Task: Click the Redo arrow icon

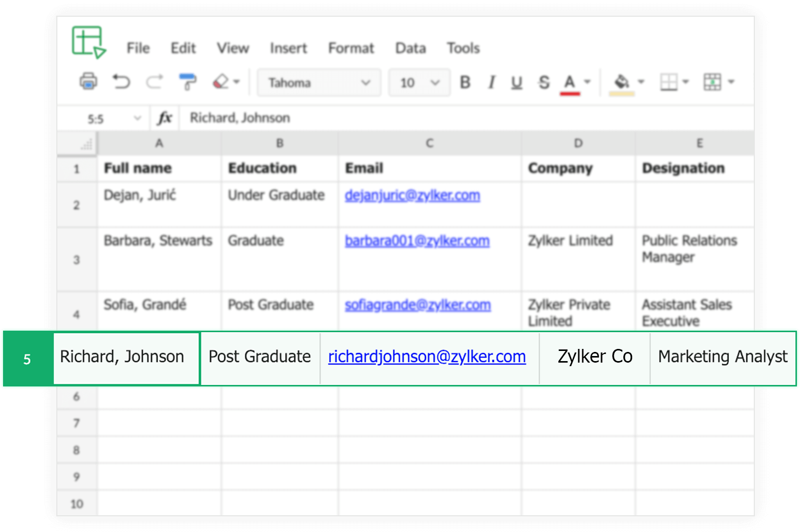Action: 154,82
